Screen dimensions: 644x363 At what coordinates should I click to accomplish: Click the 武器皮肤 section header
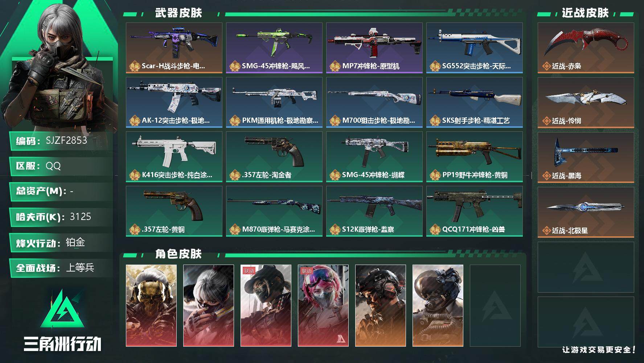coord(179,13)
